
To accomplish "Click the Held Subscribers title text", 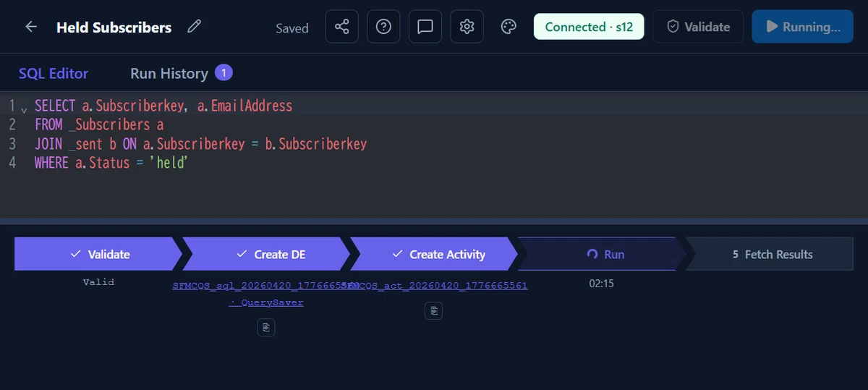I will point(114,27).
